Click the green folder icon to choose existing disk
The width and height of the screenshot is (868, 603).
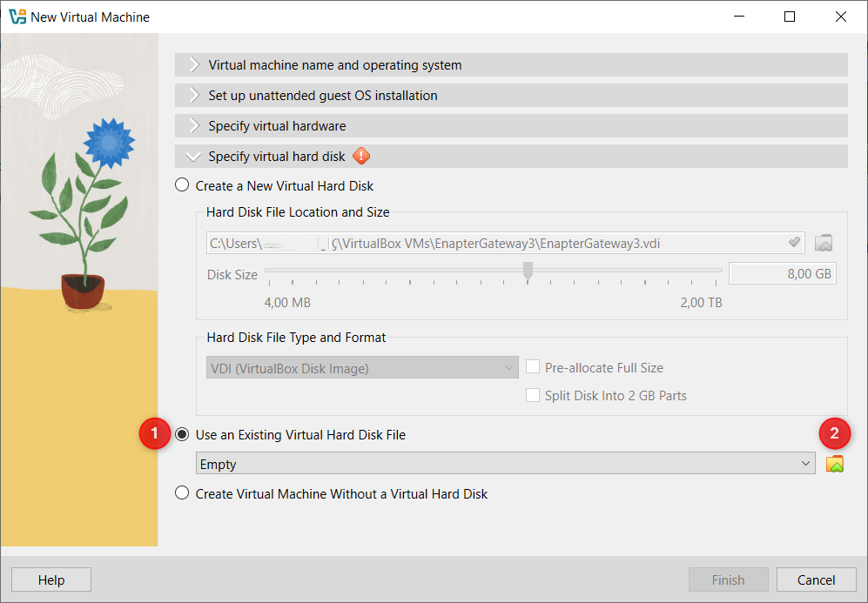[834, 464]
